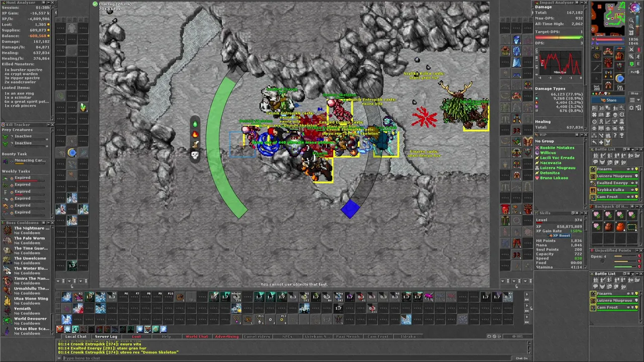Switch to the Server Log tab
This screenshot has height=362, width=644.
coord(106,336)
